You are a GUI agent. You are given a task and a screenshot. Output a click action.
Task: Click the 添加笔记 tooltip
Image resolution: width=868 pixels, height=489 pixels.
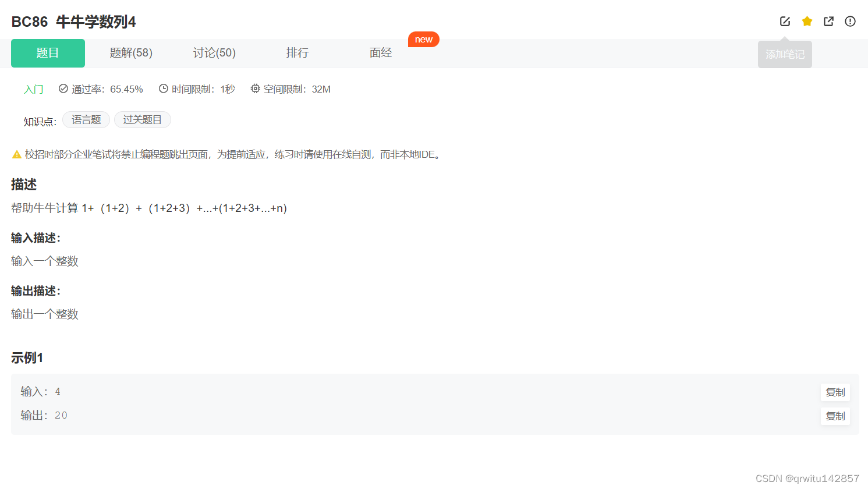point(785,54)
